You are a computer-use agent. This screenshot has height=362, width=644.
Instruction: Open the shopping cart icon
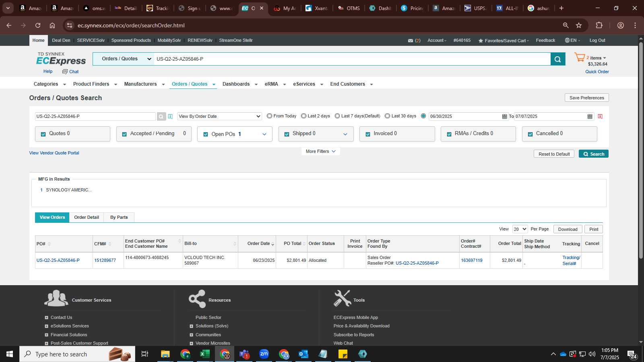pyautogui.click(x=579, y=58)
